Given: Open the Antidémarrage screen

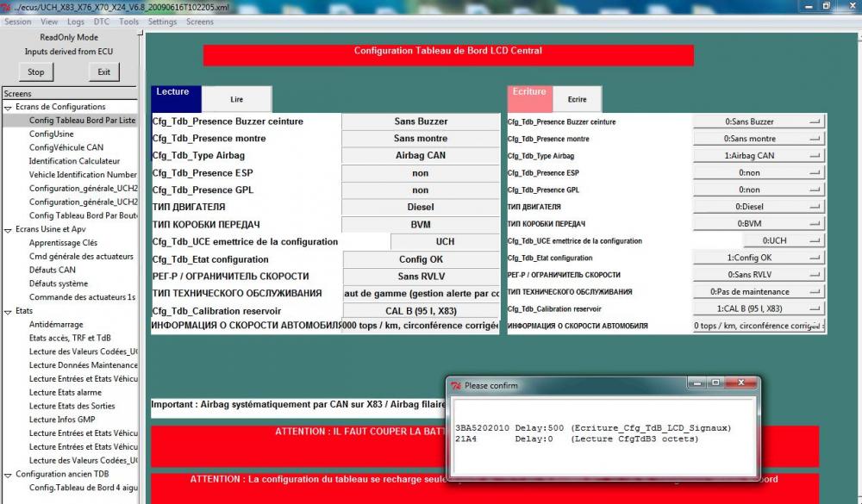Looking at the screenshot, I should [x=56, y=324].
